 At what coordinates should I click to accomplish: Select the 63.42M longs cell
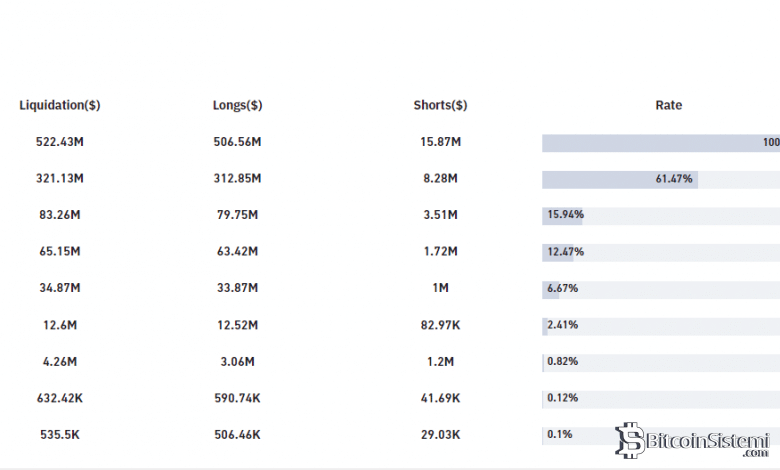(x=237, y=252)
